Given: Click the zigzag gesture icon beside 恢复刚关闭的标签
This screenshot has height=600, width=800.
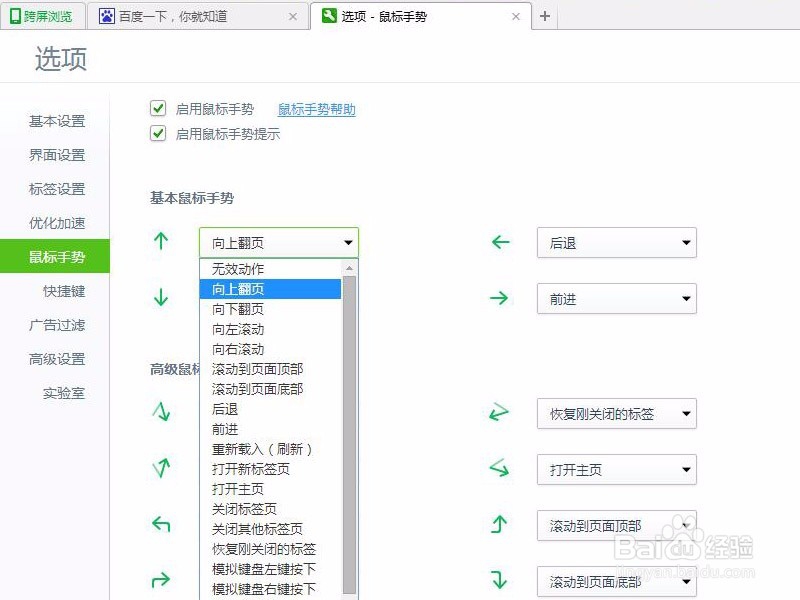Looking at the screenshot, I should [x=499, y=413].
